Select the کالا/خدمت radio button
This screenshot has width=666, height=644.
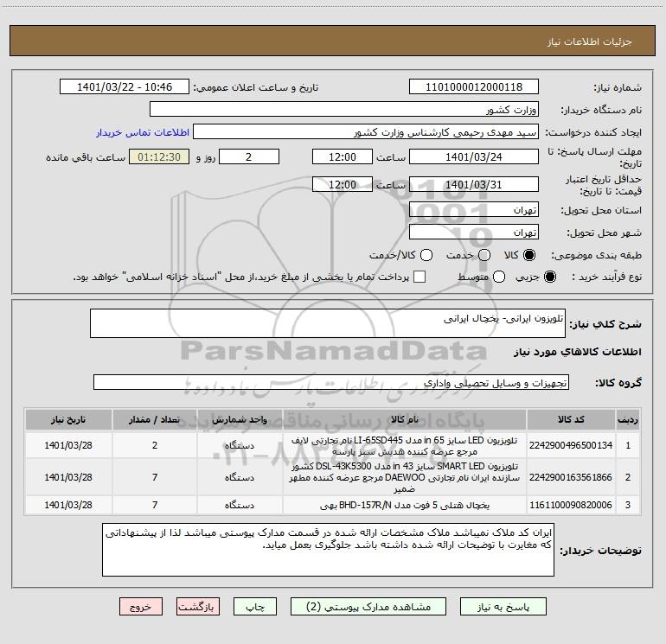426,255
